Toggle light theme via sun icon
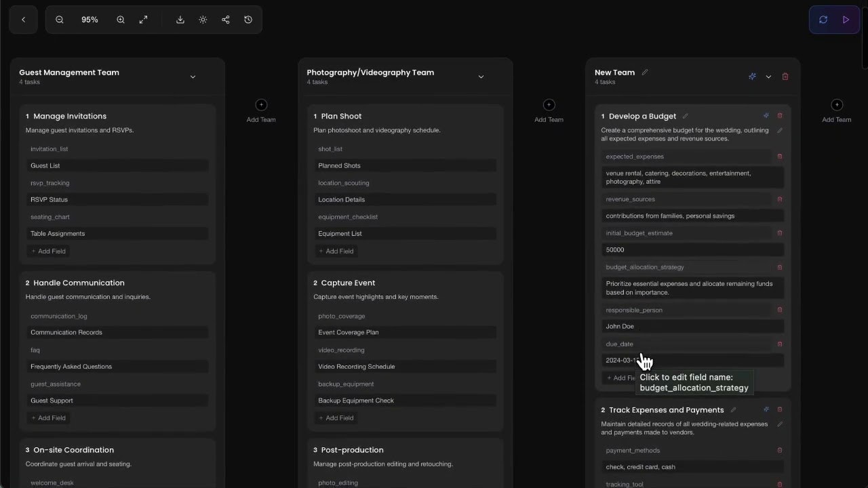This screenshot has height=488, width=868. (x=203, y=20)
